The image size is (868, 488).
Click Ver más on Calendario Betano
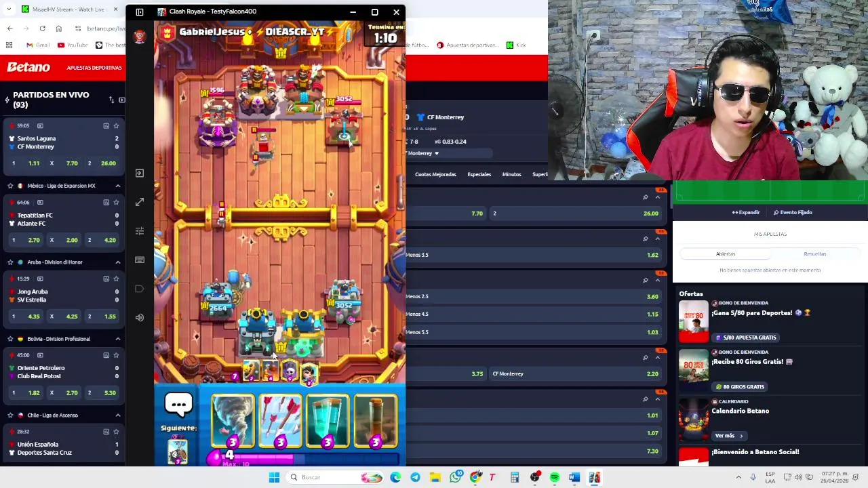click(x=729, y=436)
